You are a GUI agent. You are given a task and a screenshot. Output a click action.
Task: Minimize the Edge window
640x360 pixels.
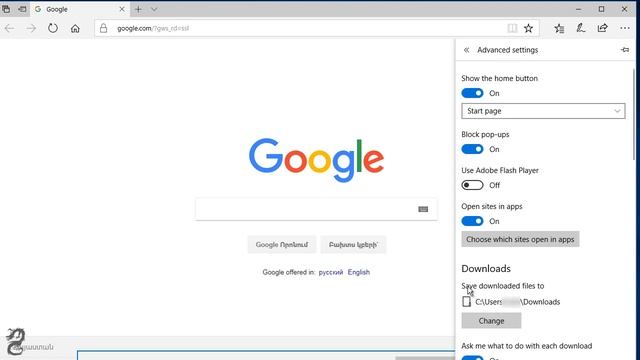coord(578,9)
